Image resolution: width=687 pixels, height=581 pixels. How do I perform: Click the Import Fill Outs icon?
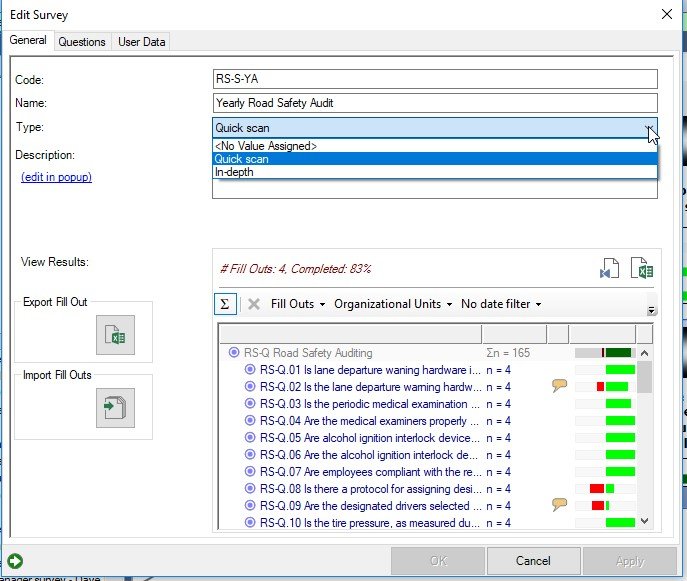coord(115,408)
